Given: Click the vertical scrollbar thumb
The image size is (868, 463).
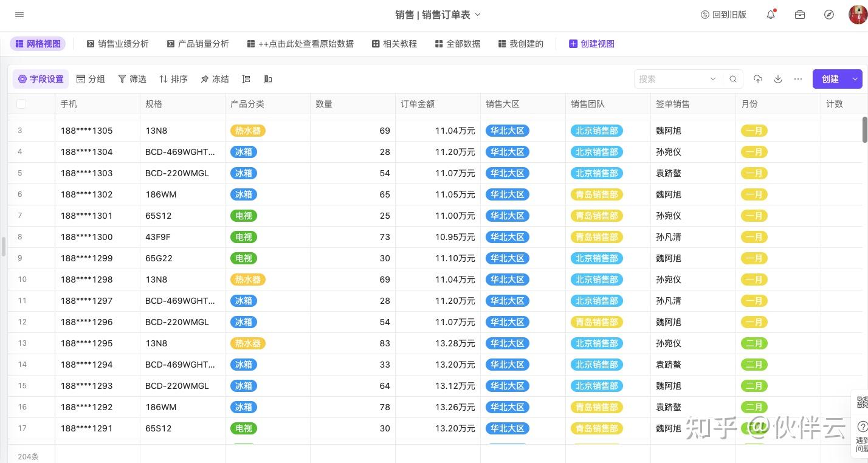Looking at the screenshot, I should click(x=865, y=129).
